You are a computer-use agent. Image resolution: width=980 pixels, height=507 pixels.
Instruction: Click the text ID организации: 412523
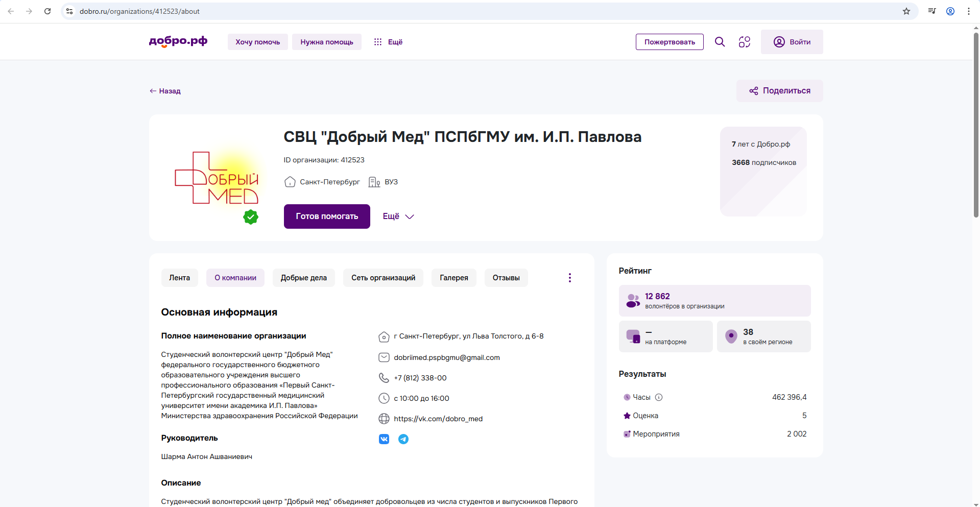coord(324,160)
